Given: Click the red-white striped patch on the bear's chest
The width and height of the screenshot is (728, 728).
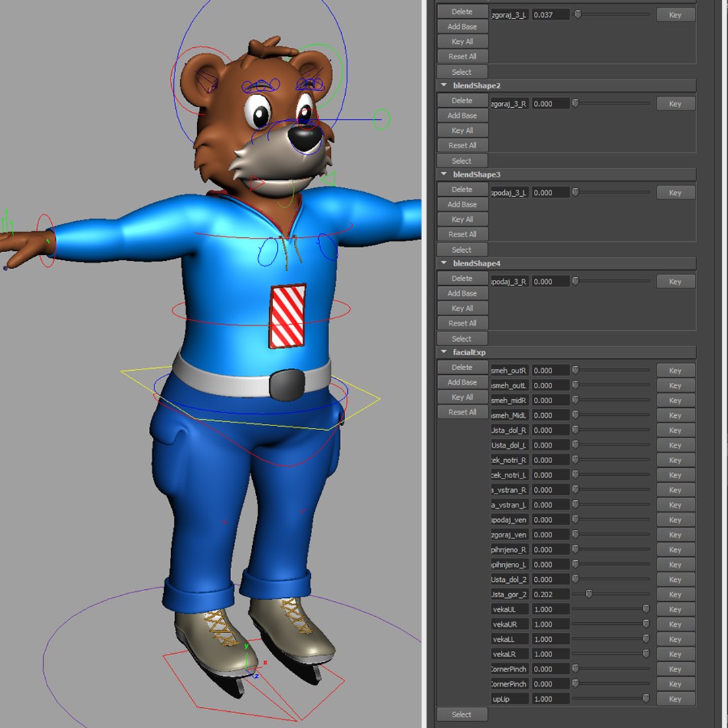Looking at the screenshot, I should [288, 315].
